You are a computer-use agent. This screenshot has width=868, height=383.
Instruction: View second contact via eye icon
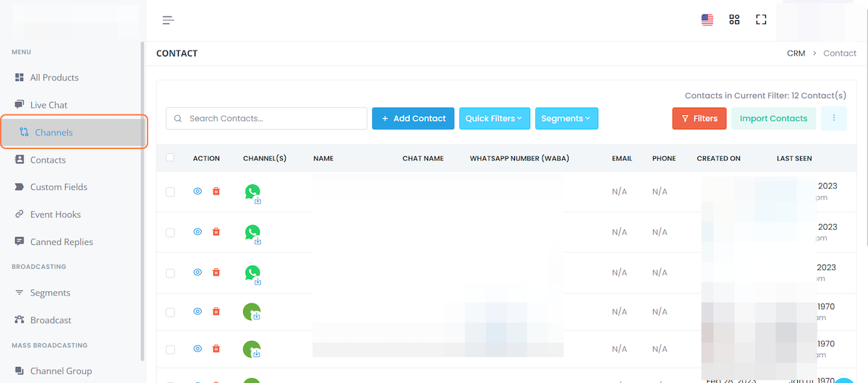click(197, 232)
